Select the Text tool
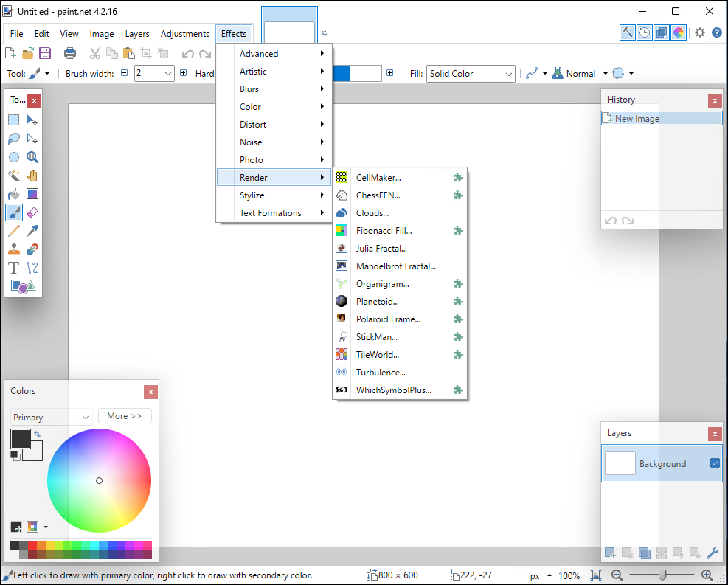The width and height of the screenshot is (728, 585). (14, 268)
